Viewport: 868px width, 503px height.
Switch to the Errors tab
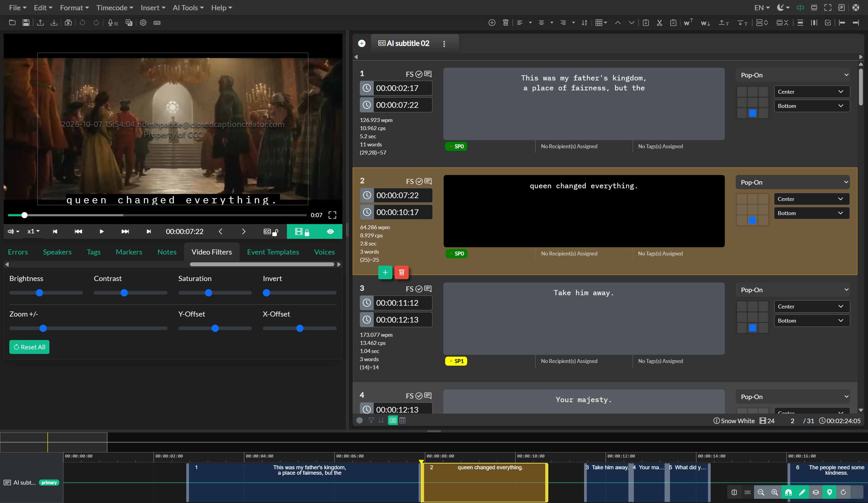coord(18,252)
